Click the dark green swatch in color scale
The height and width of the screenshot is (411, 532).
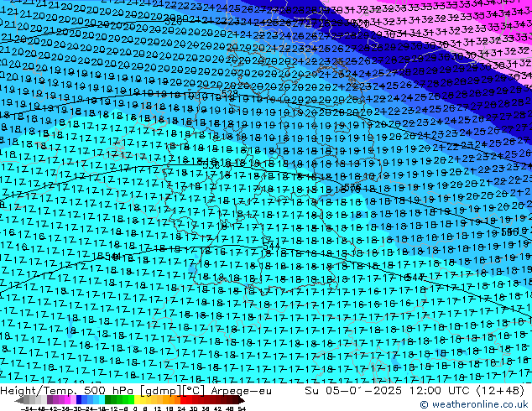tap(108, 400)
